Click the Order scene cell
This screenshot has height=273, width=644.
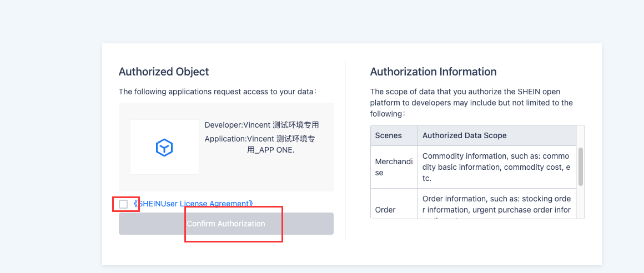click(394, 204)
